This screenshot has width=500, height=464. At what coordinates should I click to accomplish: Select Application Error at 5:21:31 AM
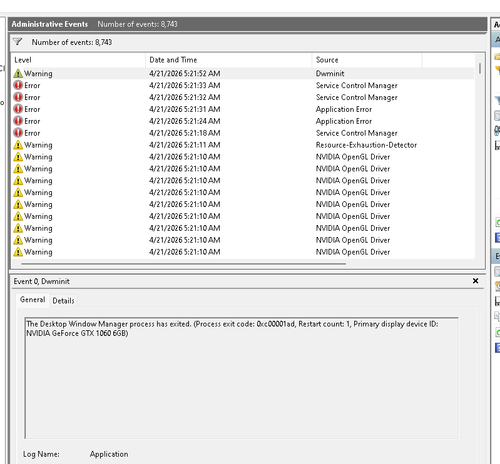point(344,109)
